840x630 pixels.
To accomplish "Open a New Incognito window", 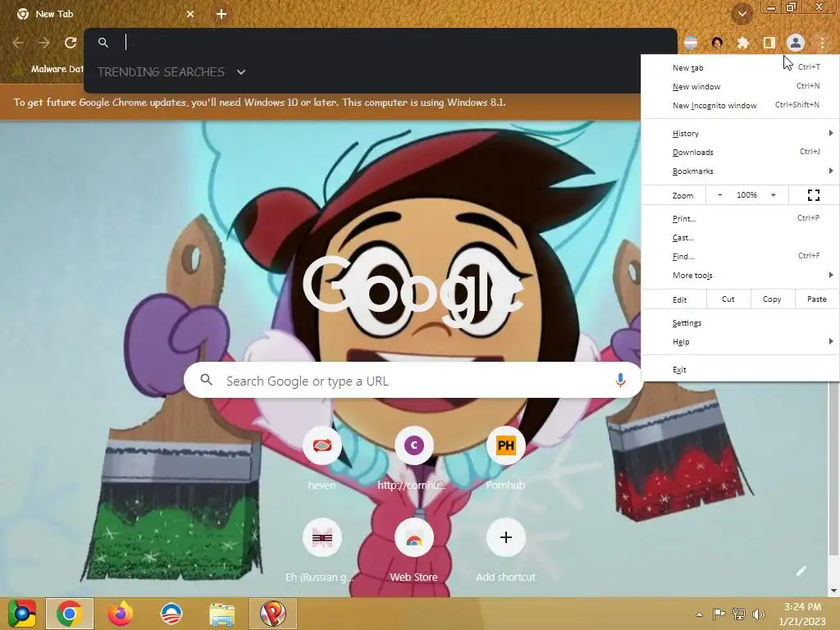I will [x=741, y=105].
